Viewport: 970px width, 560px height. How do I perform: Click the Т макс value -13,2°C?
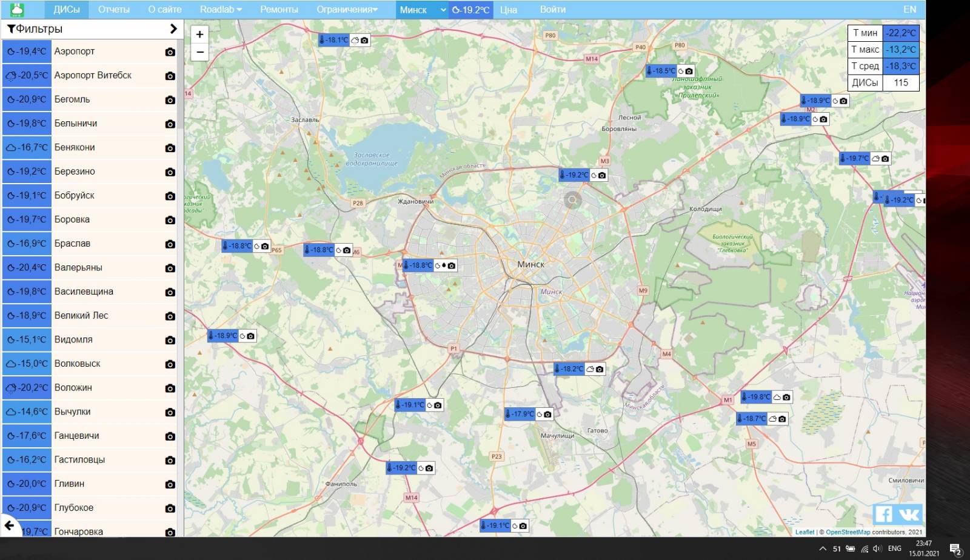point(901,50)
